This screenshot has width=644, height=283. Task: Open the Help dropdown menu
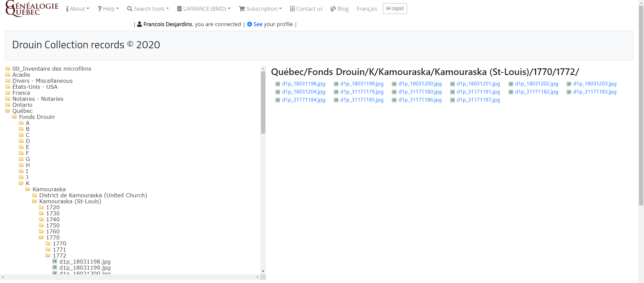point(108,9)
